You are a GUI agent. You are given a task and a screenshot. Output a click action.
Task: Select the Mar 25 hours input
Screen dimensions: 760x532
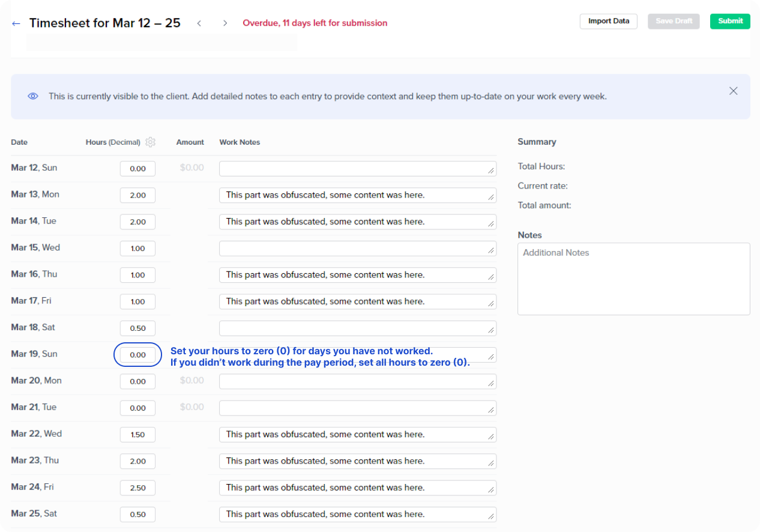[x=137, y=515]
